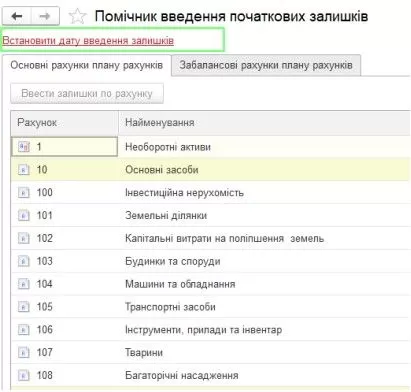
Task: Select the Тварини name cell
Action: [x=265, y=352]
